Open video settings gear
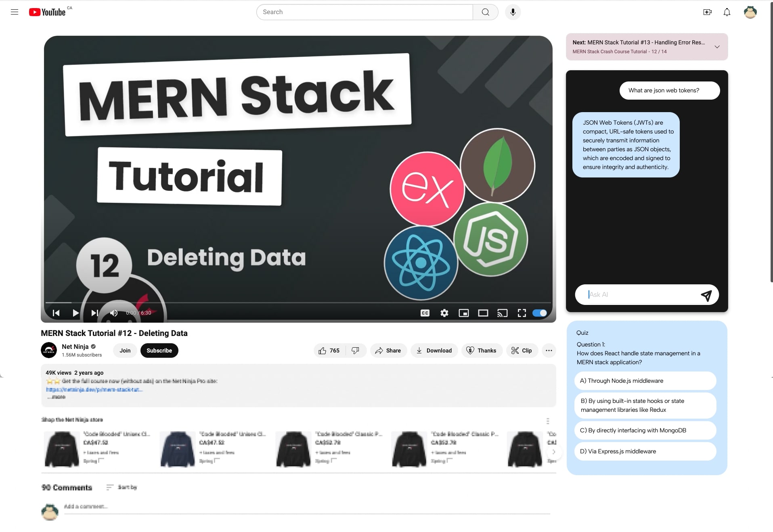The image size is (773, 532). (444, 313)
